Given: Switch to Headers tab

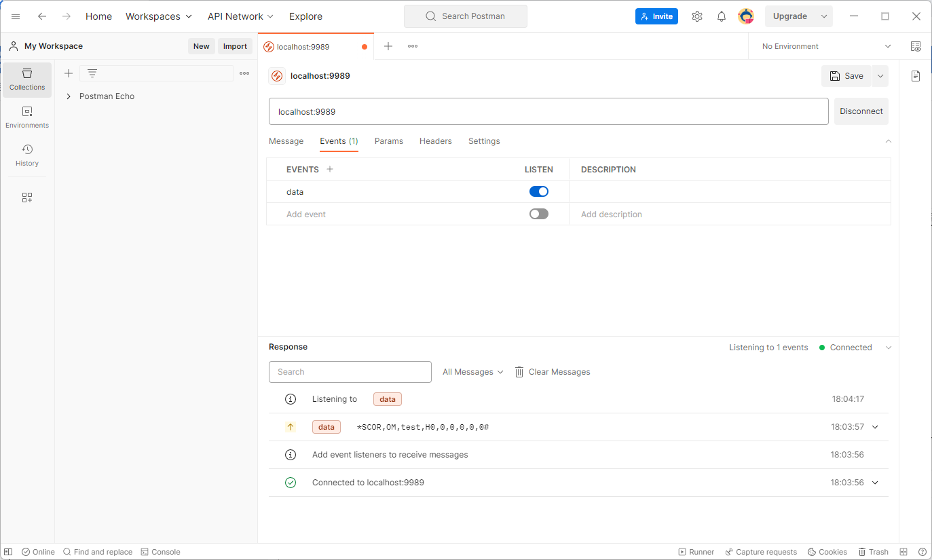Looking at the screenshot, I should (x=436, y=141).
